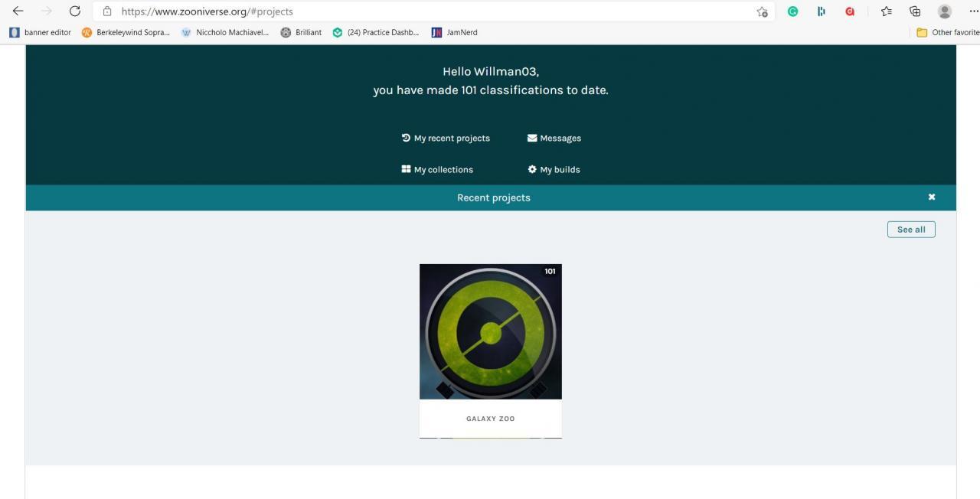980x499 pixels.
Task: Add this page to favorites with the star icon
Action: (762, 11)
